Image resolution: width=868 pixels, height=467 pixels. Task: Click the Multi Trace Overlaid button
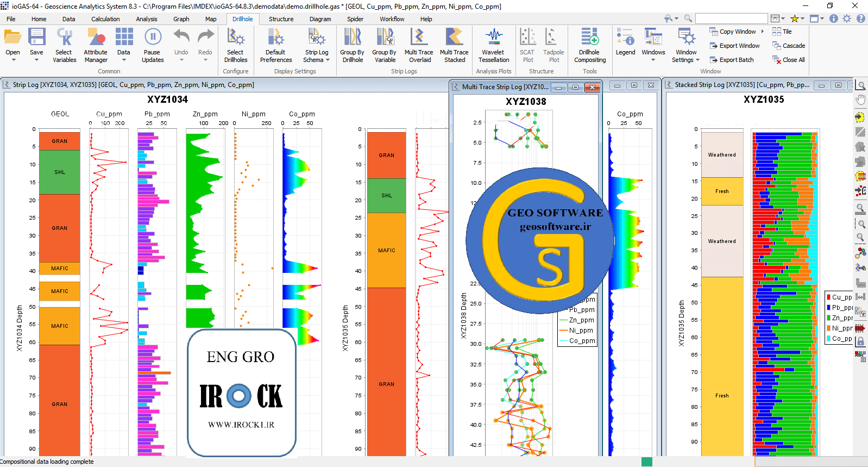419,45
